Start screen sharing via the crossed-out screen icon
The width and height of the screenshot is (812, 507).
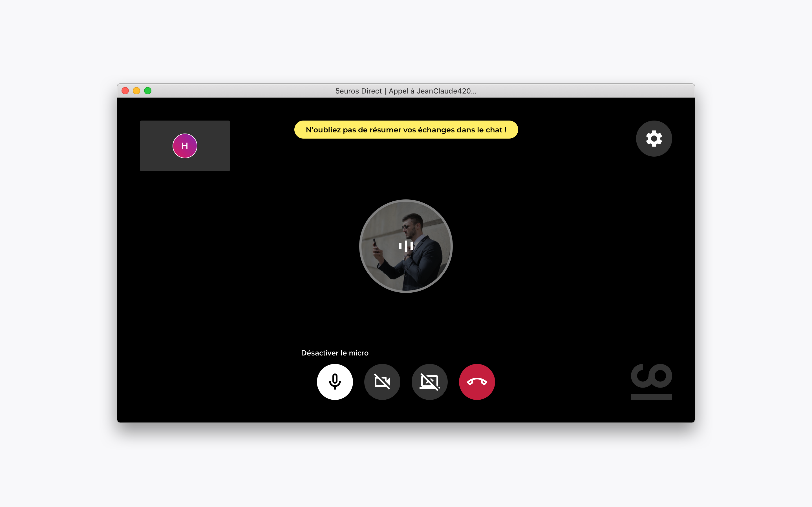click(x=429, y=382)
